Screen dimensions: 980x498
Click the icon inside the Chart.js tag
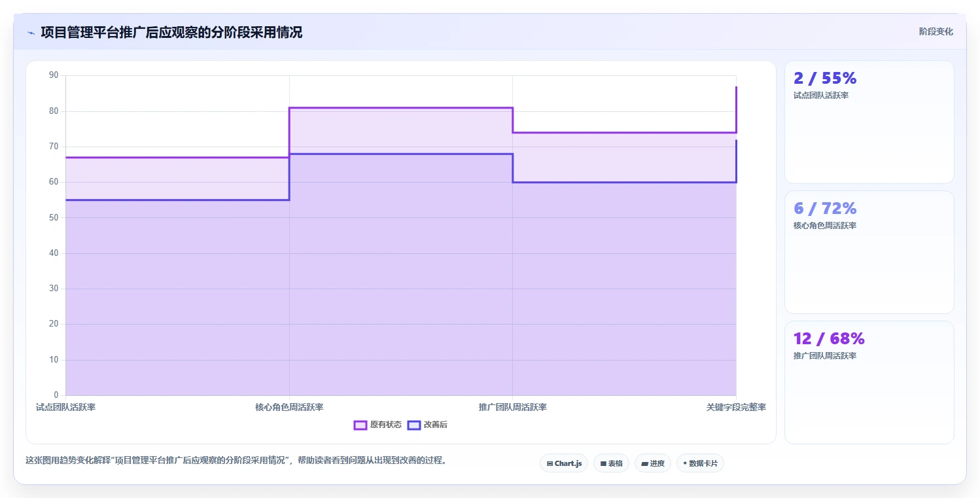[x=550, y=463]
